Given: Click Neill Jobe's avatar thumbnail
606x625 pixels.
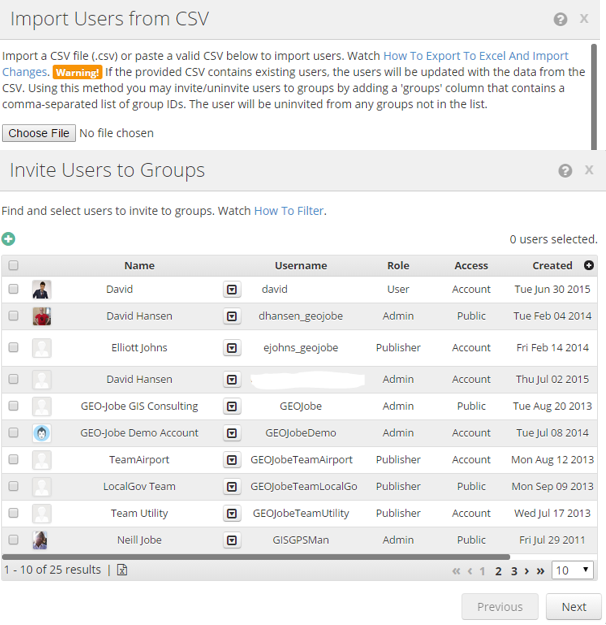Looking at the screenshot, I should click(41, 540).
